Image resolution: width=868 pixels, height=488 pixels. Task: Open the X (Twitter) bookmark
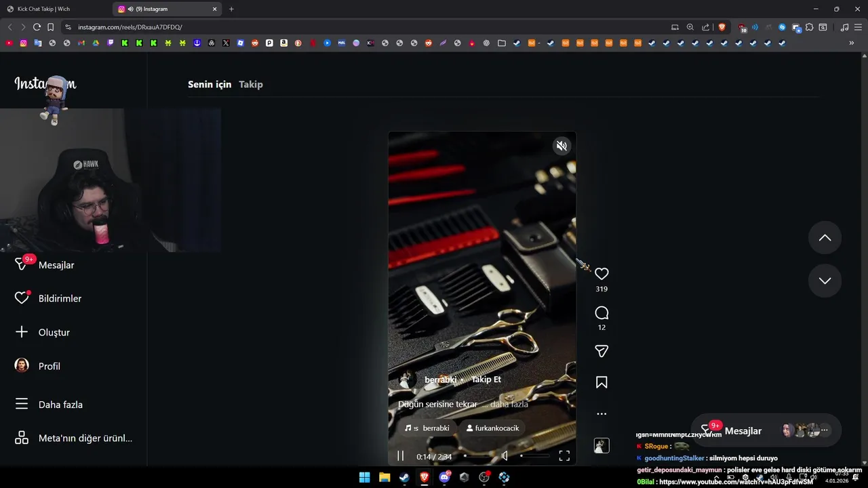coord(226,43)
